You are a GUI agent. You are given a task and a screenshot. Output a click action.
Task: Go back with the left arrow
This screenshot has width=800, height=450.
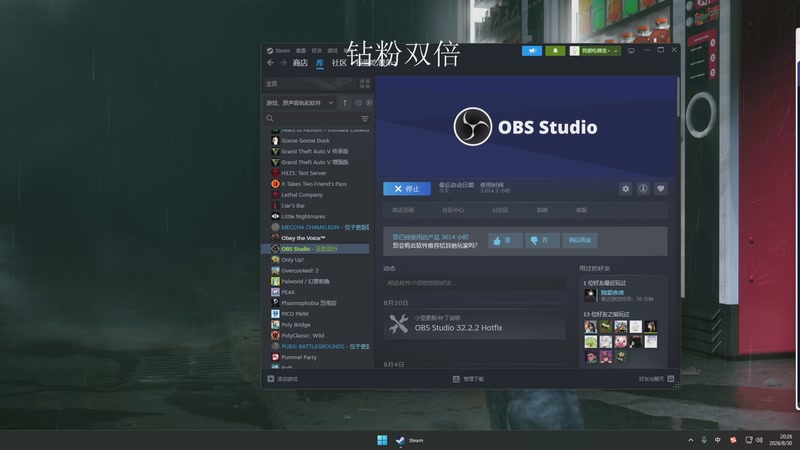click(x=270, y=63)
